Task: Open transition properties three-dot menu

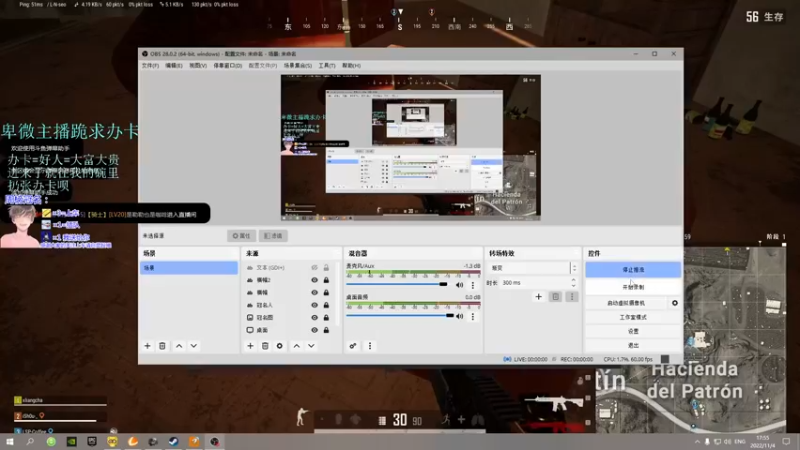Action: pos(572,296)
